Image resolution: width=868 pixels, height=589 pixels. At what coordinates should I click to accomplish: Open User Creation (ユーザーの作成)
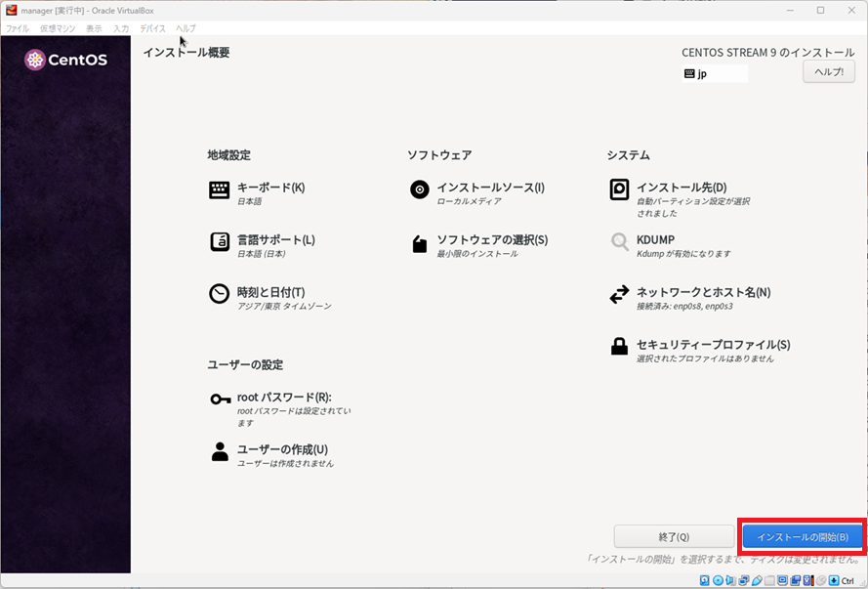[271, 455]
